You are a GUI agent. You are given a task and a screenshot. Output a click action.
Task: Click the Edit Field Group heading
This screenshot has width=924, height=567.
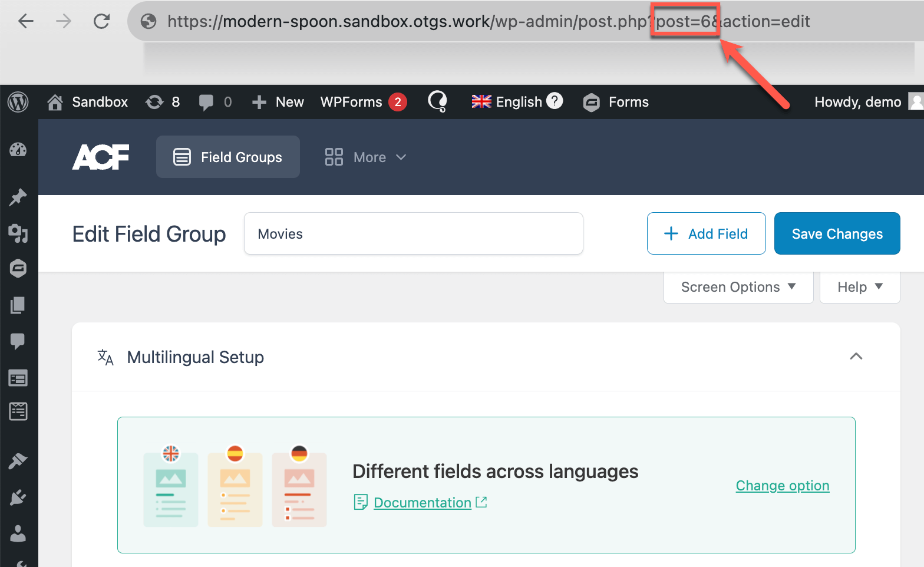(x=149, y=234)
